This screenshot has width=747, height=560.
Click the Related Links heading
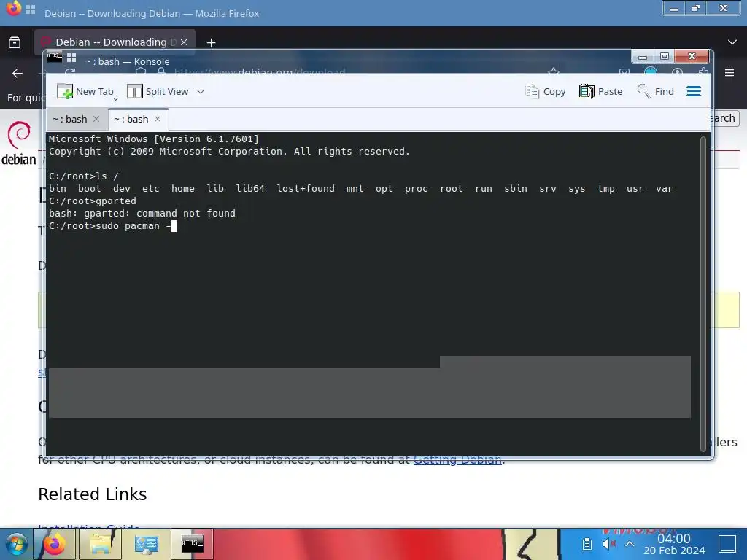pos(93,494)
